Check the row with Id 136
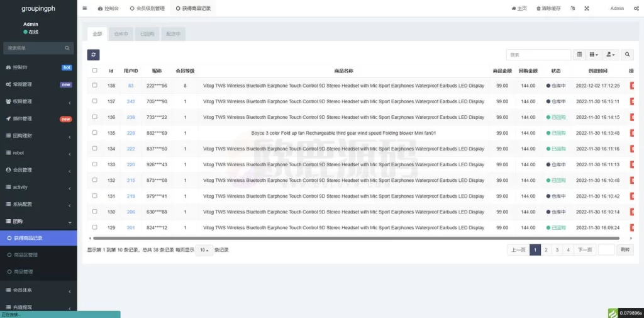The height and width of the screenshot is (318, 644). [95, 117]
